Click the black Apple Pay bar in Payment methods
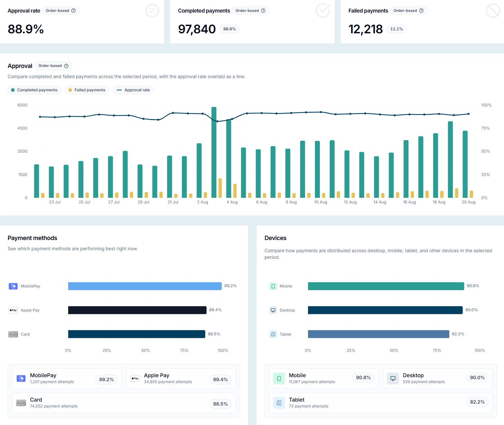The width and height of the screenshot is (504, 425). [x=137, y=310]
